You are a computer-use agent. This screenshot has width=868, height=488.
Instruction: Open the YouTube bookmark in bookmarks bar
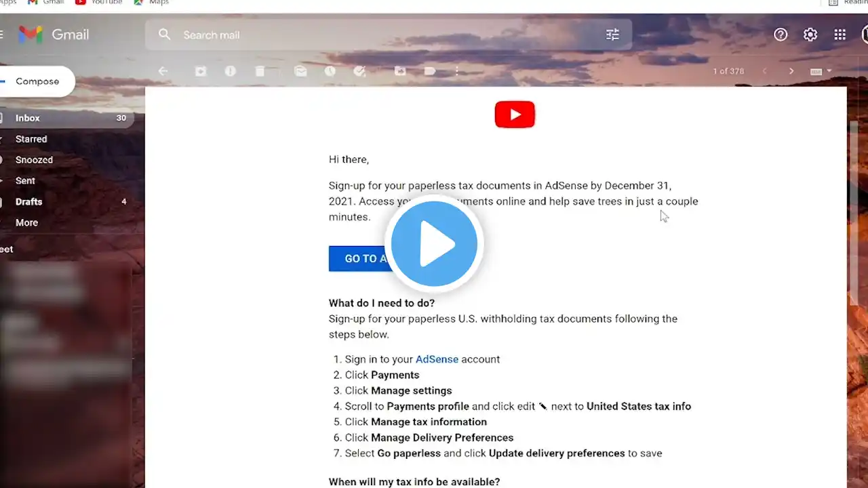tap(98, 3)
